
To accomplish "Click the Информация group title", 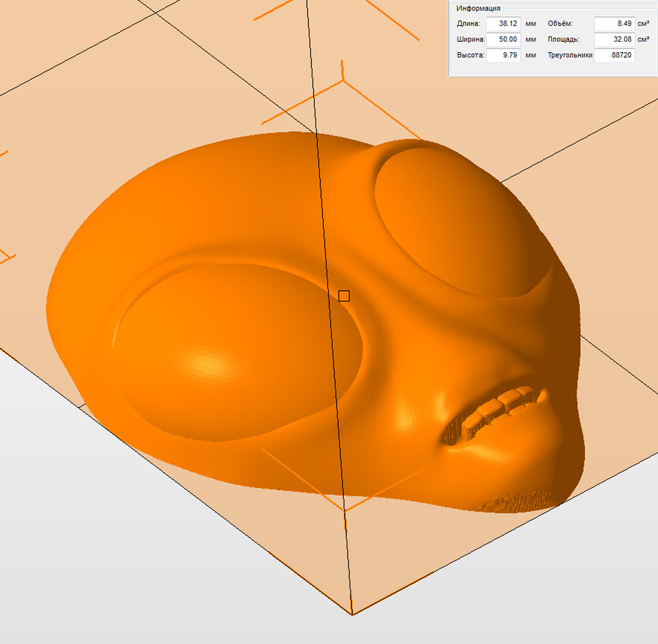I will point(478,8).
